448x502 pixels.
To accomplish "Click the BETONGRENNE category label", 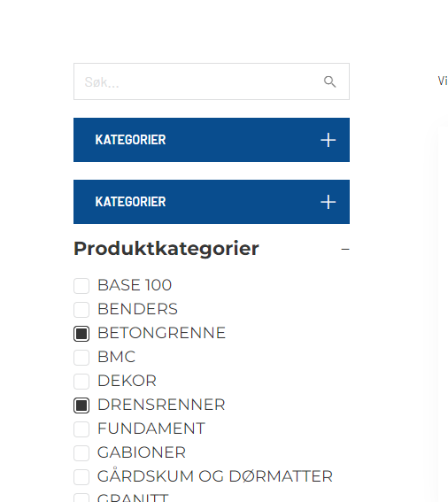I will click(161, 333).
